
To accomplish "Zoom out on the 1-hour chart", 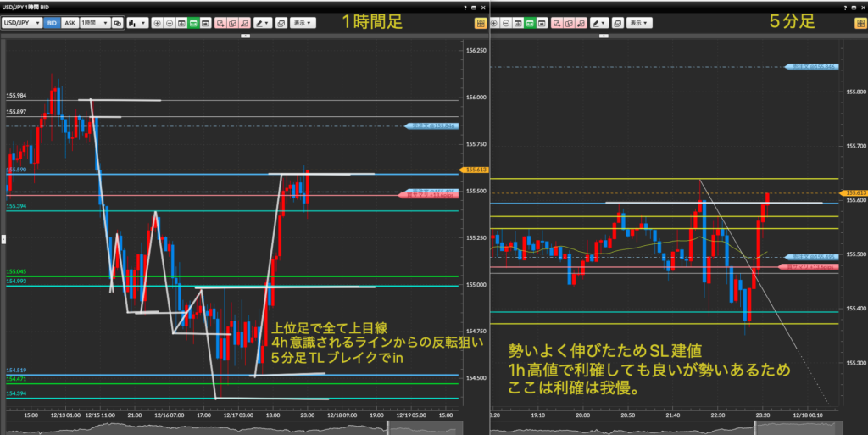I will point(169,23).
